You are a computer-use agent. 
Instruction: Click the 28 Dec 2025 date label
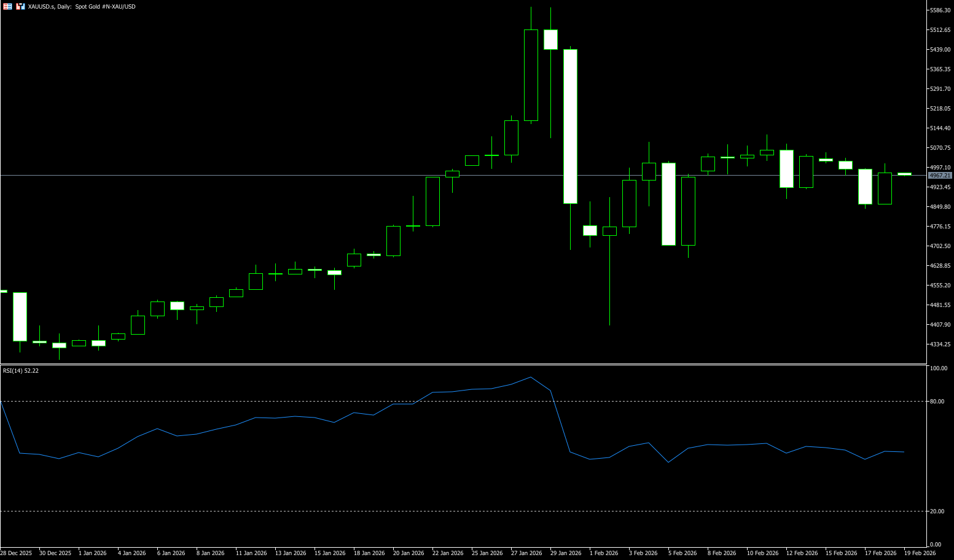(x=16, y=553)
